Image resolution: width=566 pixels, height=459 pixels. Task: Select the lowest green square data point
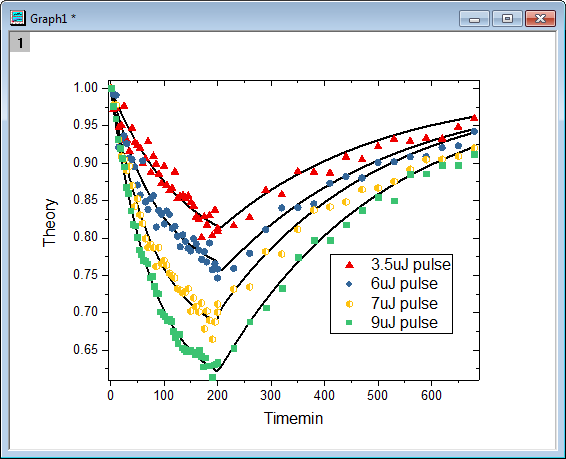click(213, 377)
